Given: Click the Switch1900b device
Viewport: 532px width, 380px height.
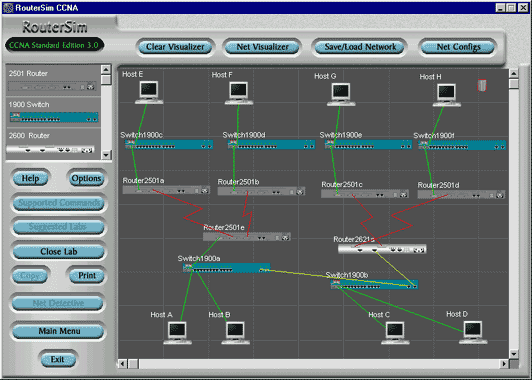Looking at the screenshot, I should tap(374, 284).
